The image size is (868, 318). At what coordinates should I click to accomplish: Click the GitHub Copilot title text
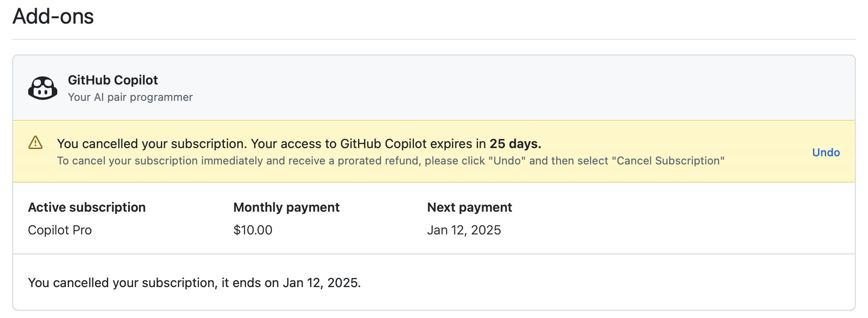(x=113, y=80)
